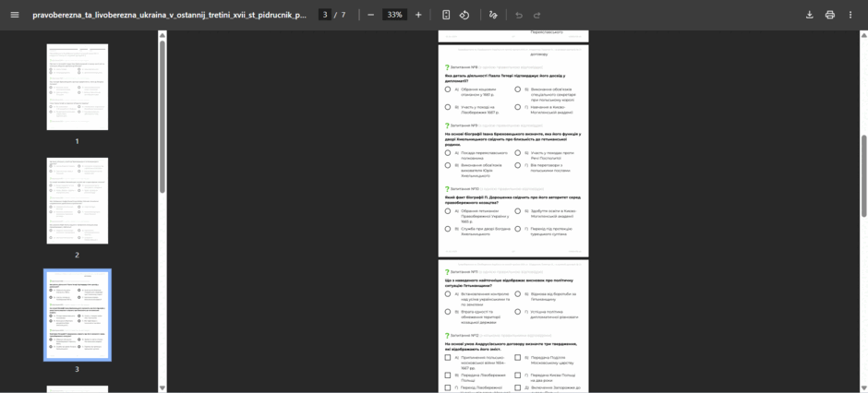868x393 pixels.
Task: Download the PDF file
Action: pyautogui.click(x=809, y=15)
